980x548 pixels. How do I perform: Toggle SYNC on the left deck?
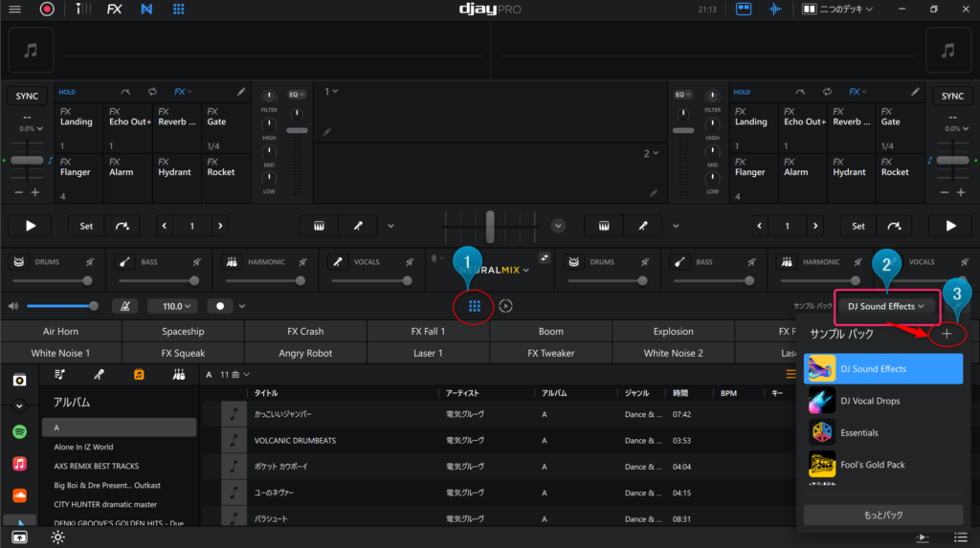27,97
